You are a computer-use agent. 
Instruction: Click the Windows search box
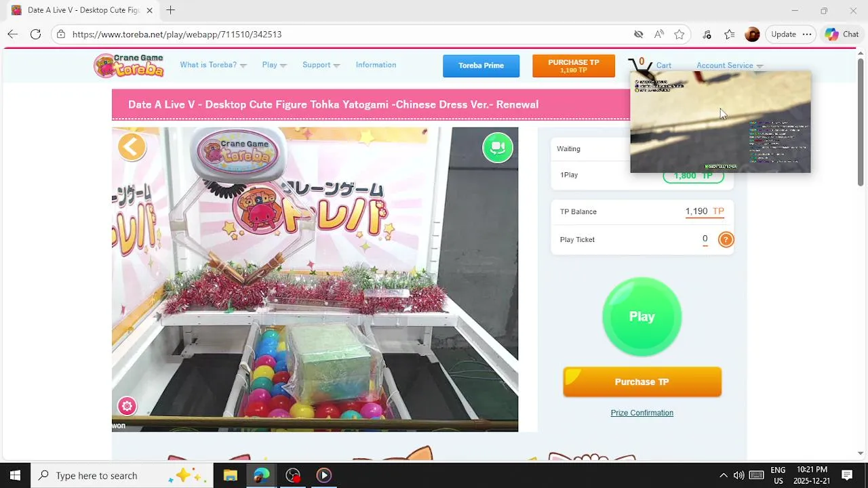[122, 475]
